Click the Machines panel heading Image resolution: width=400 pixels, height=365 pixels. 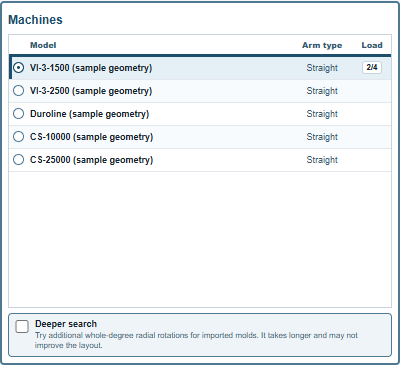click(x=35, y=20)
